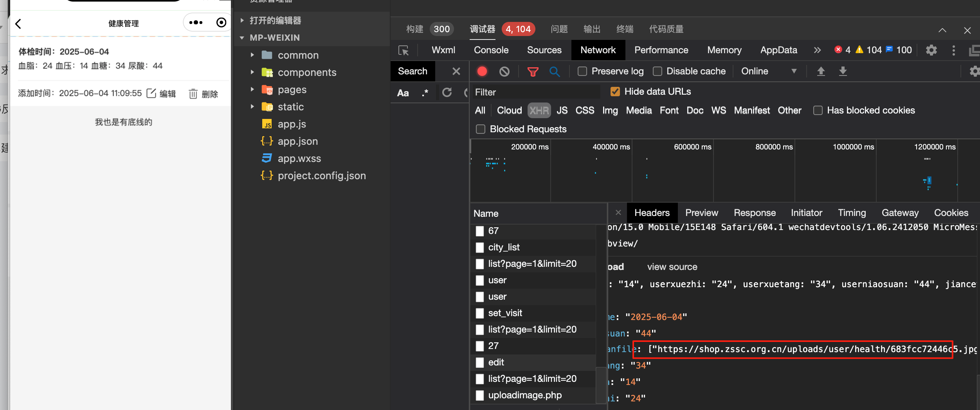Select the All filter type

pyautogui.click(x=480, y=110)
